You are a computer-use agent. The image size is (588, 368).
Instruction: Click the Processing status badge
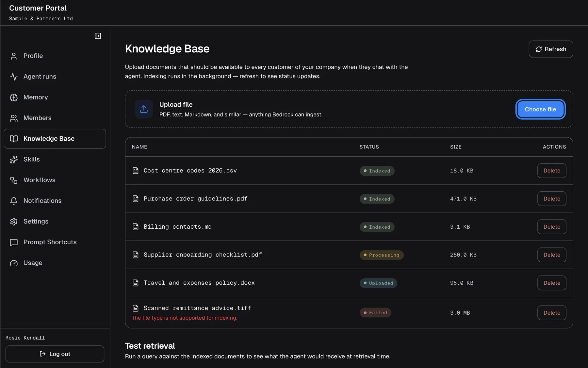click(382, 255)
